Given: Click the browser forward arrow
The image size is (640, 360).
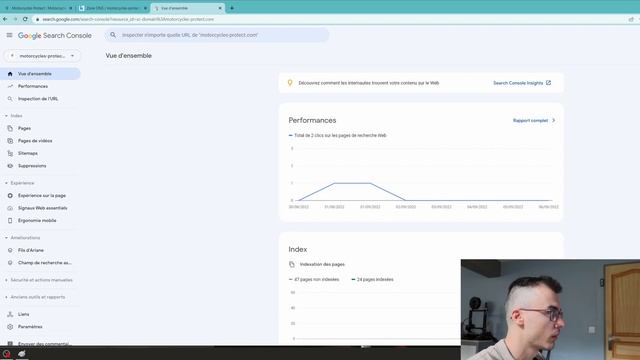Looking at the screenshot, I should (x=15, y=19).
